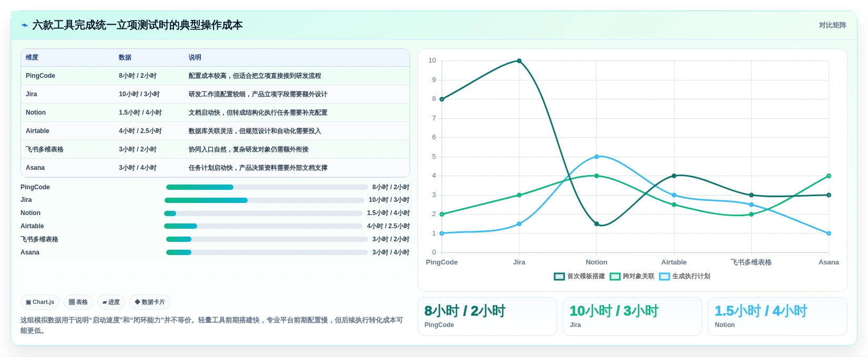Select the 表格 tag chip
Screen dimensions: 868x357
click(x=78, y=302)
